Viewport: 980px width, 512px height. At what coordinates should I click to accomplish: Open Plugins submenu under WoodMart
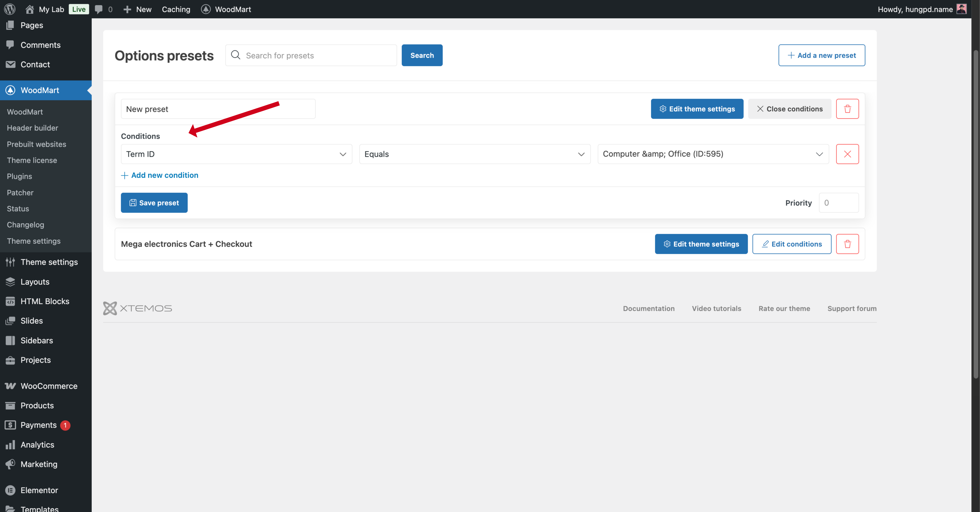(x=19, y=176)
